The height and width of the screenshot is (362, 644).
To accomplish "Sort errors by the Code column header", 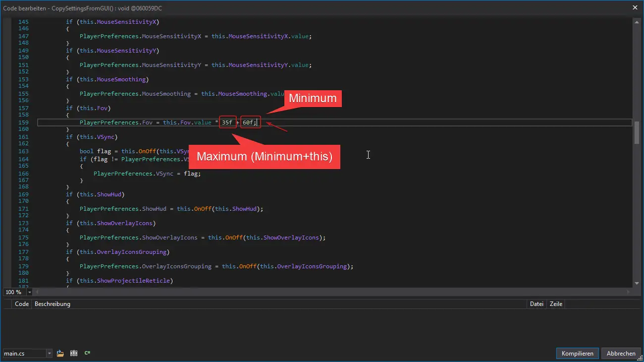I will click(x=22, y=304).
